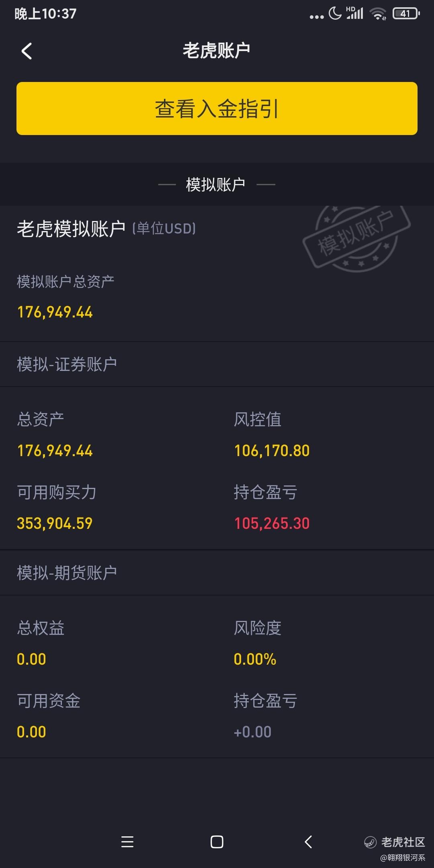
Task: Tap the futures 持仓盈亏 value +0.00
Action: tap(252, 732)
